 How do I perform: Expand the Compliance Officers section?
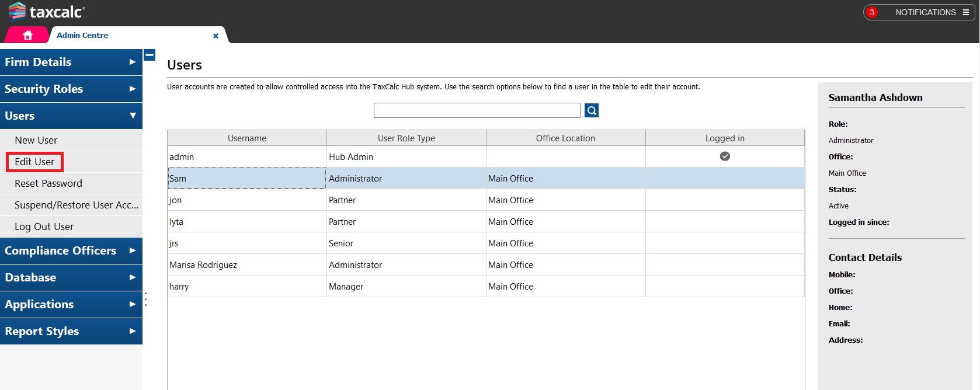click(x=71, y=250)
